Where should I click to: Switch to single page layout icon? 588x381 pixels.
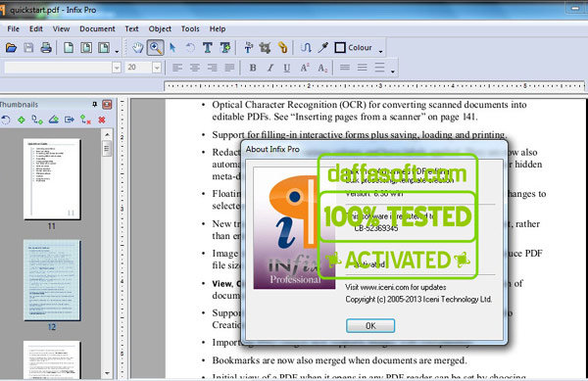click(x=69, y=48)
